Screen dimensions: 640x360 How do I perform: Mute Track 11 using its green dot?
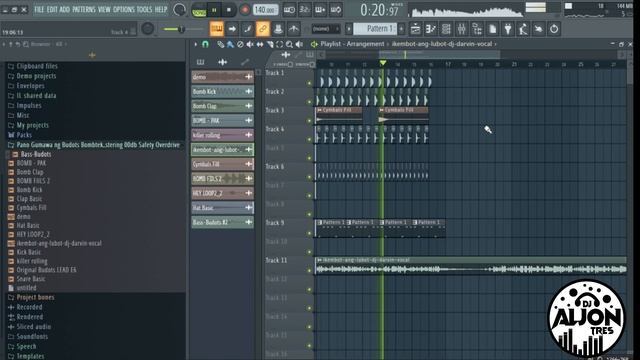coord(309,271)
